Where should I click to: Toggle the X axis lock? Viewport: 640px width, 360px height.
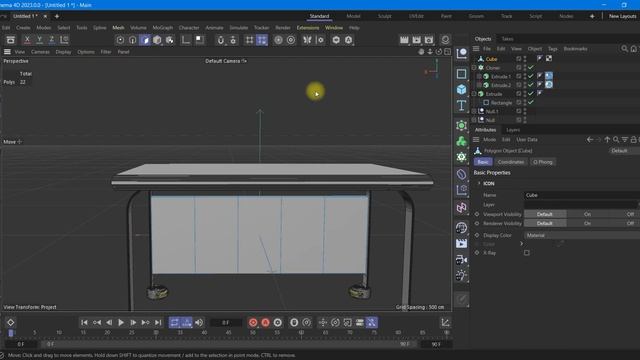(x=27, y=40)
